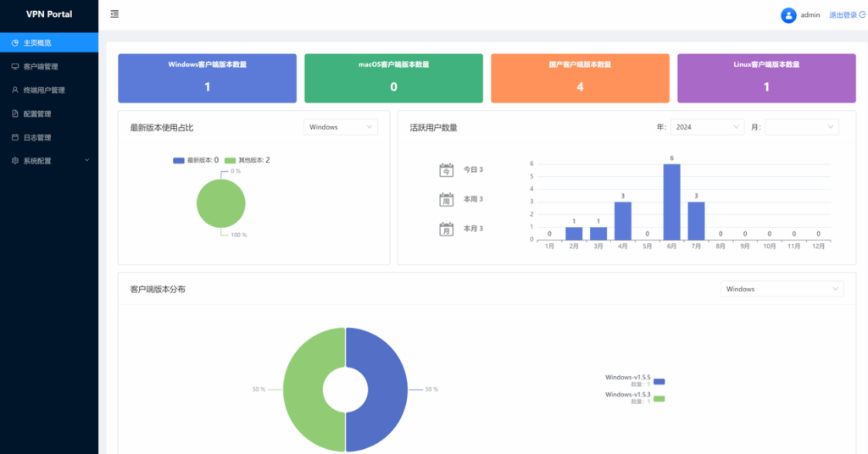
Task: Open the empty month dropdown
Action: coord(802,127)
